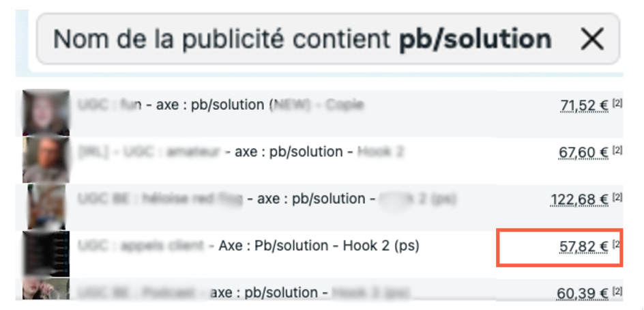644x310 pixels.
Task: Select 'appels client - Axe : Pb/solution - Hook 2 (ps)'
Action: [248, 246]
